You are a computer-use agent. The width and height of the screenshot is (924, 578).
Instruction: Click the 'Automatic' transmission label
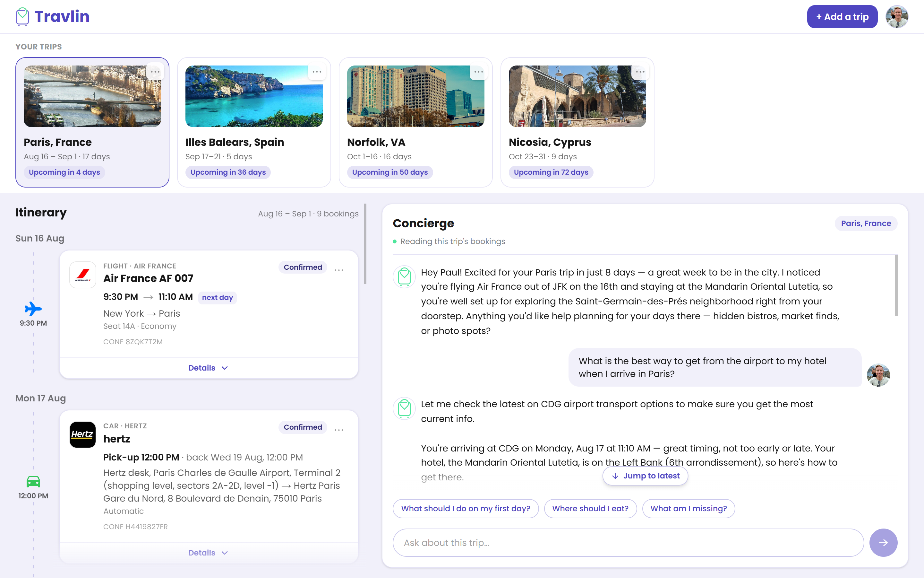click(x=123, y=511)
